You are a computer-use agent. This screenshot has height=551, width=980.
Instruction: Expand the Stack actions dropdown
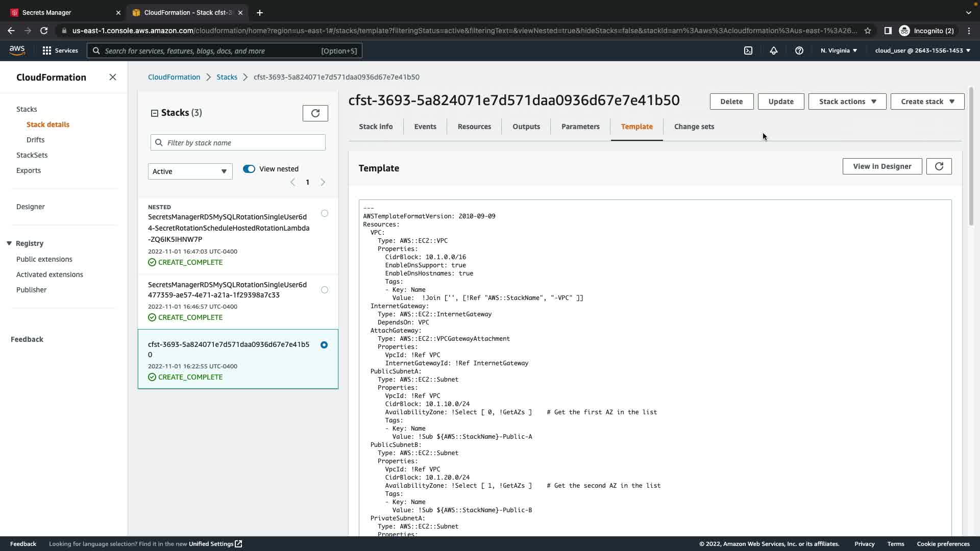click(847, 102)
